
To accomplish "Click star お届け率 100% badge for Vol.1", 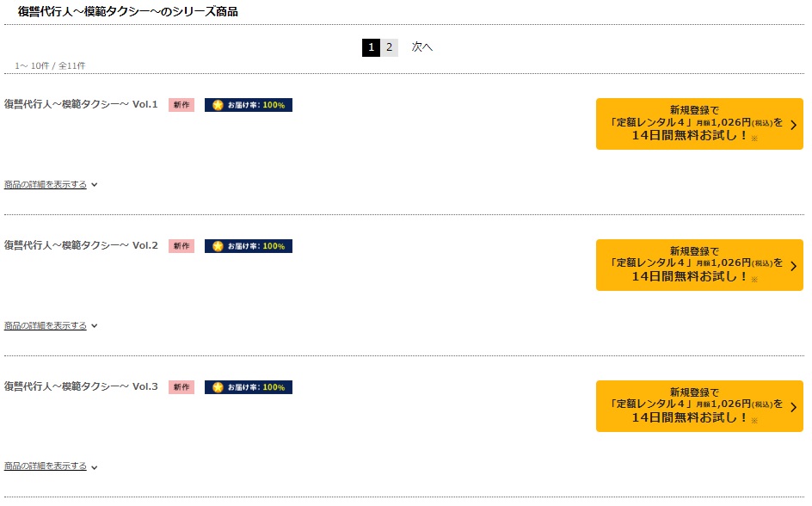I will click(249, 105).
